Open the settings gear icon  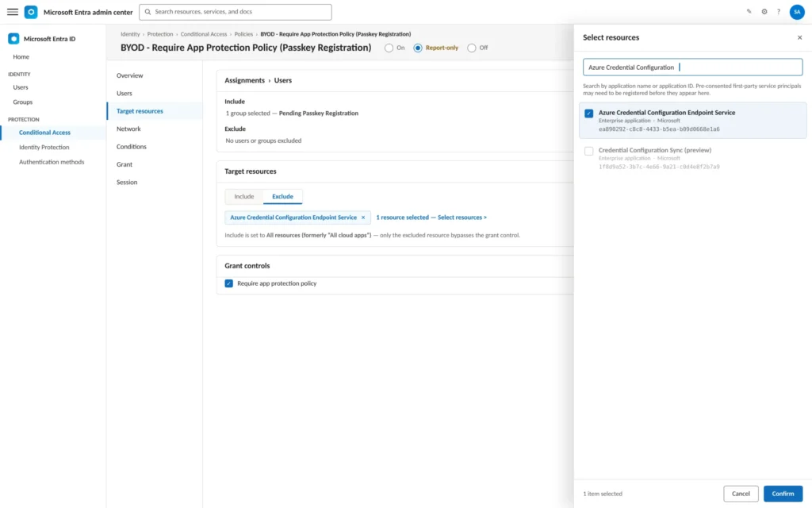[764, 11]
